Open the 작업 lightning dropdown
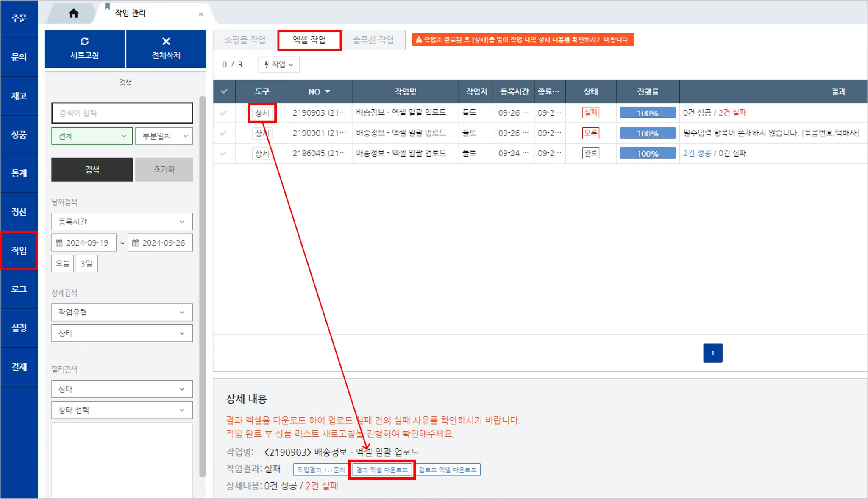 [x=278, y=64]
